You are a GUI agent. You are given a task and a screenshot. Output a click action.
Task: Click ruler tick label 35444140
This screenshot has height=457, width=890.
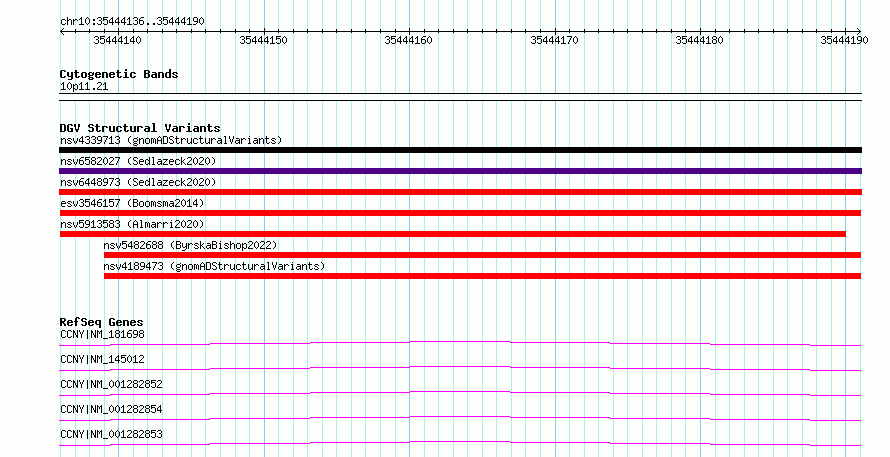pyautogui.click(x=117, y=40)
